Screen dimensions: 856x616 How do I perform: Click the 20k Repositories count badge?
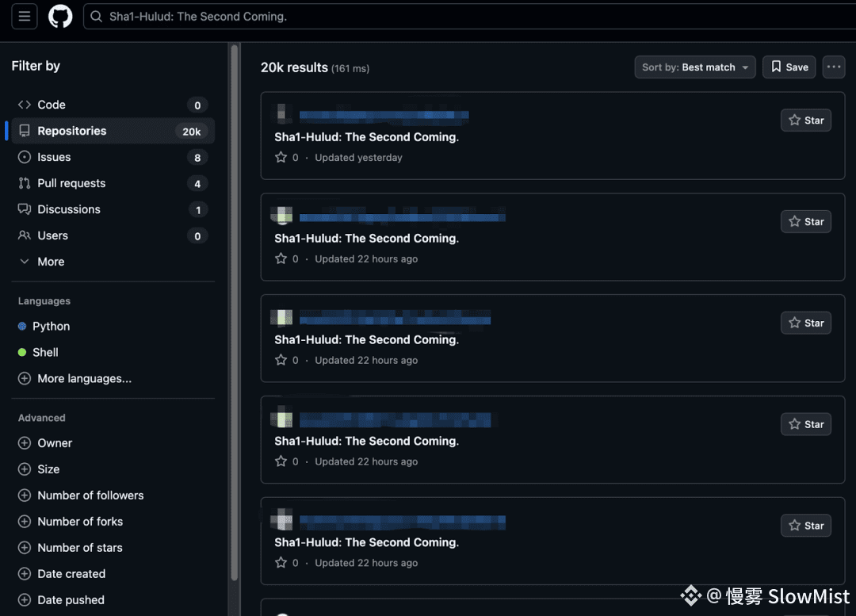[x=192, y=132]
